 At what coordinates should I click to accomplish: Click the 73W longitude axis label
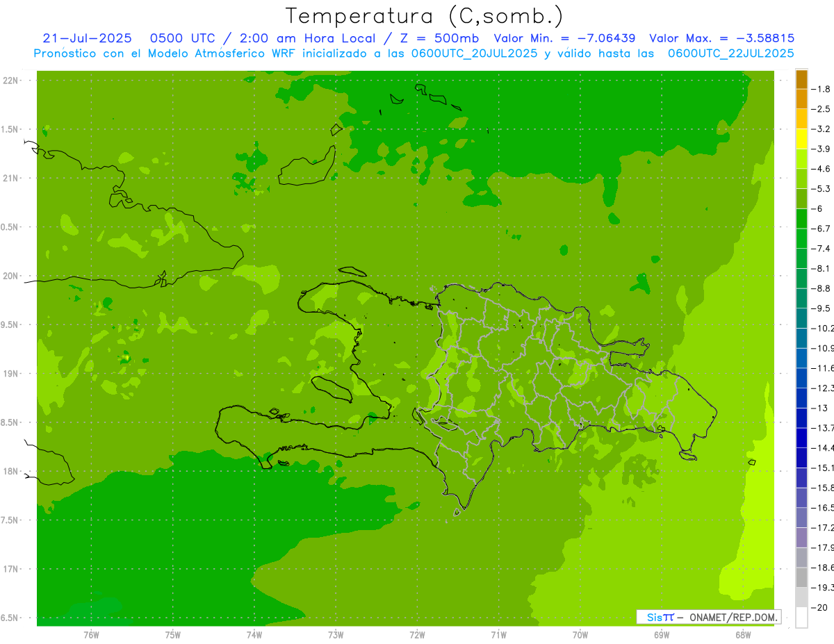336,634
